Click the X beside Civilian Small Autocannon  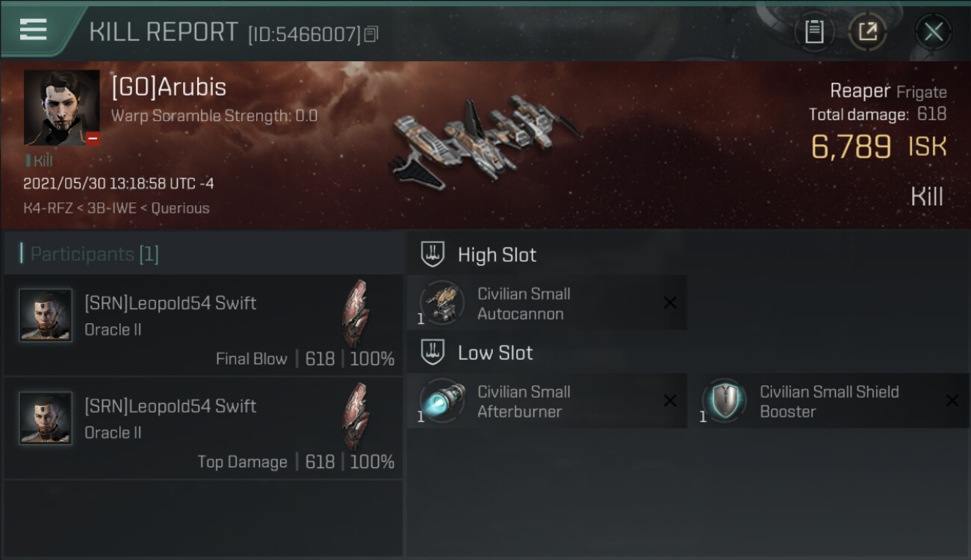[x=670, y=303]
